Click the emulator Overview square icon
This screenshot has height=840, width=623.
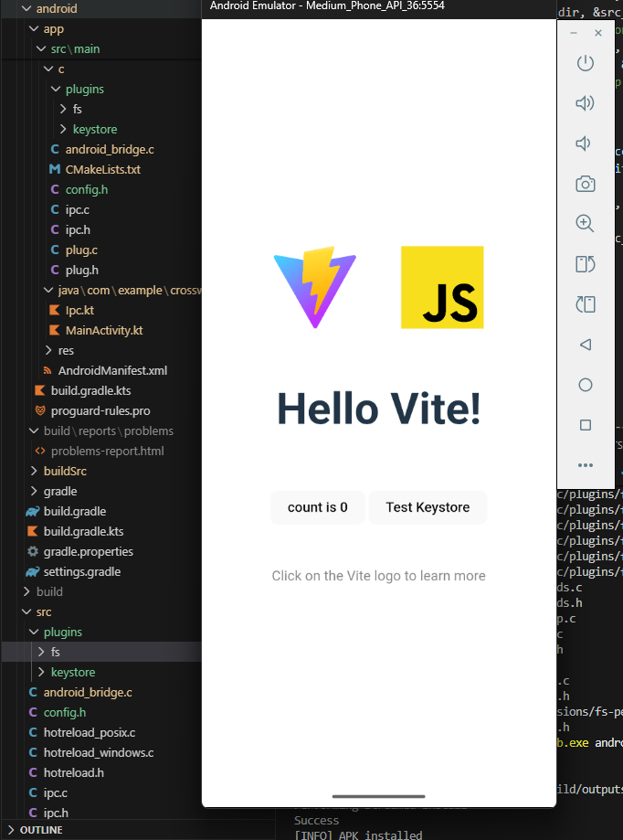coord(586,425)
